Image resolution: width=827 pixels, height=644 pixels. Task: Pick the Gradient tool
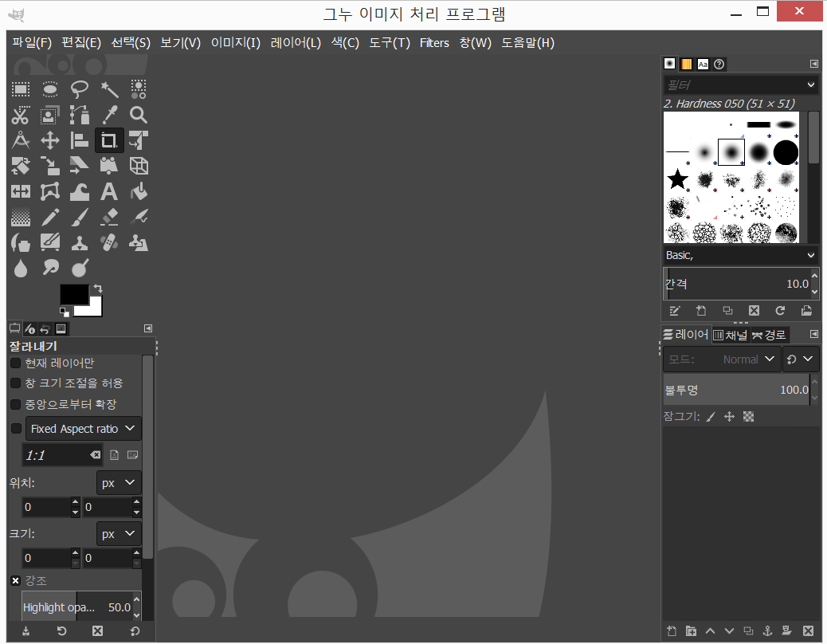coord(21,217)
